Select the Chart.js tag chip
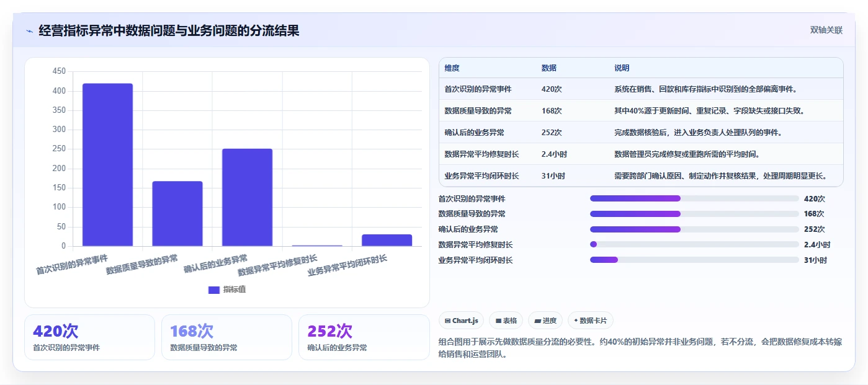 pyautogui.click(x=461, y=321)
